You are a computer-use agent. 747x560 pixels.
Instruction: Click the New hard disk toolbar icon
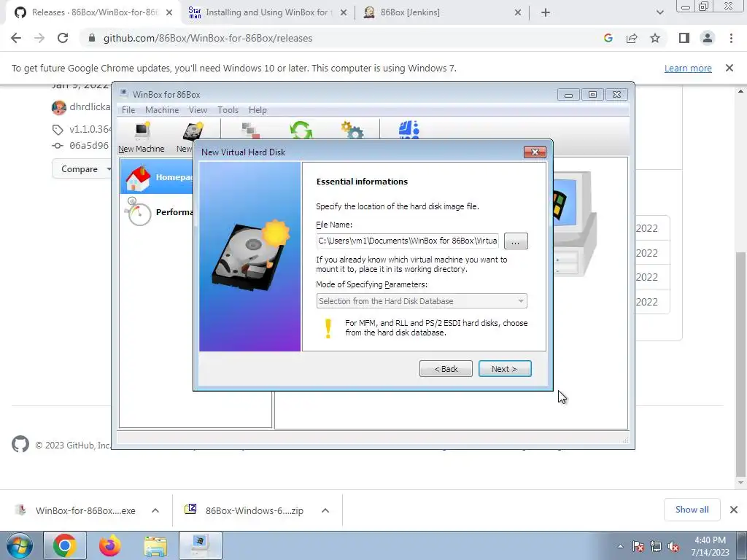pyautogui.click(x=192, y=133)
